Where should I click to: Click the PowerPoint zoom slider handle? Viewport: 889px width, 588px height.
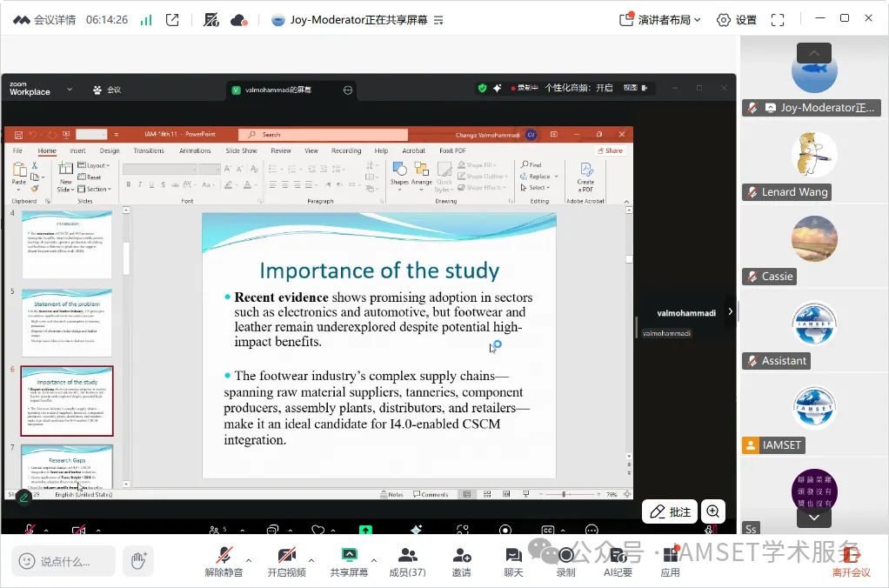564,494
